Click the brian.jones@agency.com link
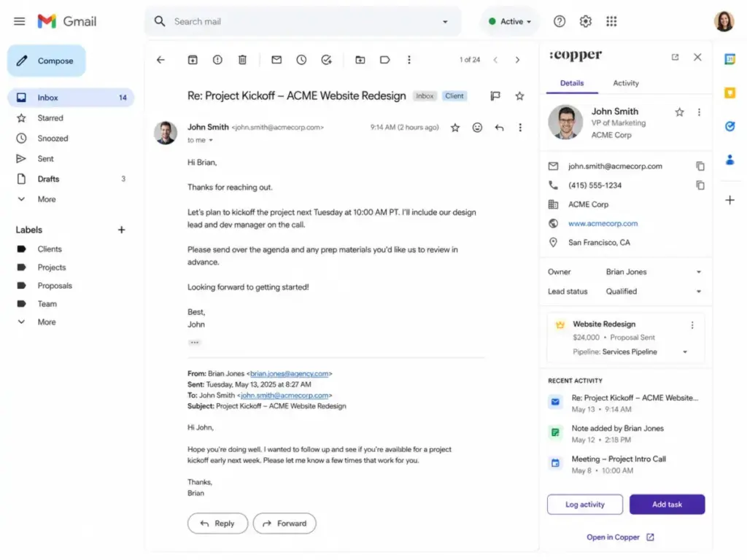This screenshot has height=560, width=747. coord(289,374)
